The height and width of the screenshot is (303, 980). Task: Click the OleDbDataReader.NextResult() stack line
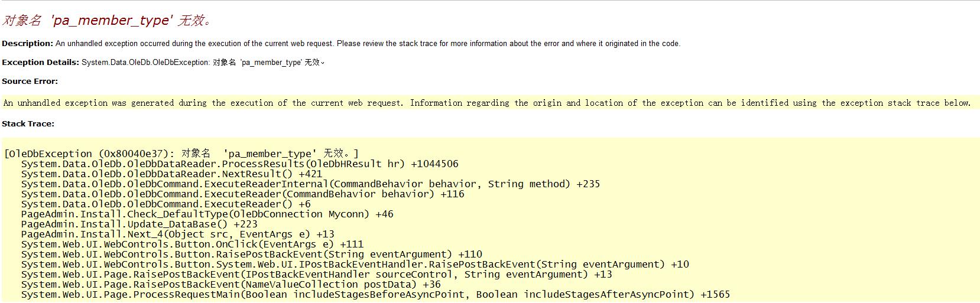point(171,174)
